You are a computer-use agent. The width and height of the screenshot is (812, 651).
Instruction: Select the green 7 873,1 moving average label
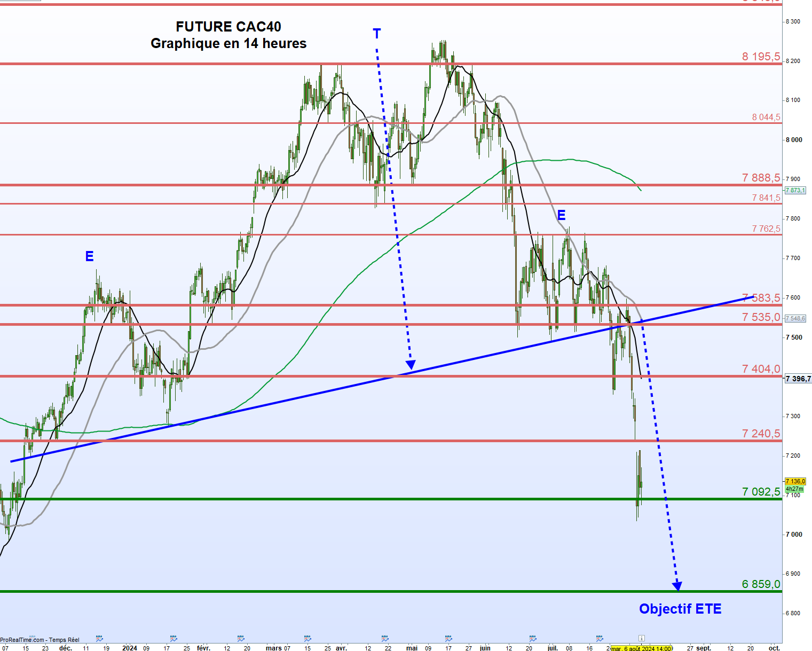pos(795,190)
